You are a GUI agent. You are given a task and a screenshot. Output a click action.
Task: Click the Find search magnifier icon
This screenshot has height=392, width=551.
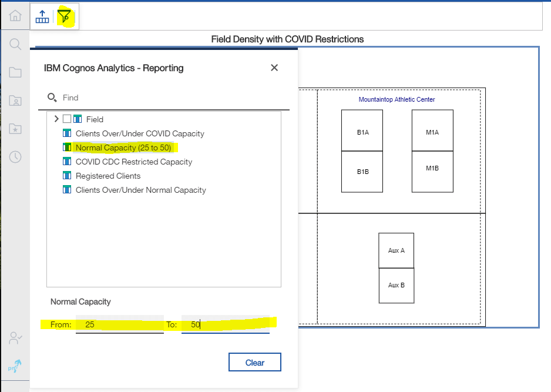52,98
